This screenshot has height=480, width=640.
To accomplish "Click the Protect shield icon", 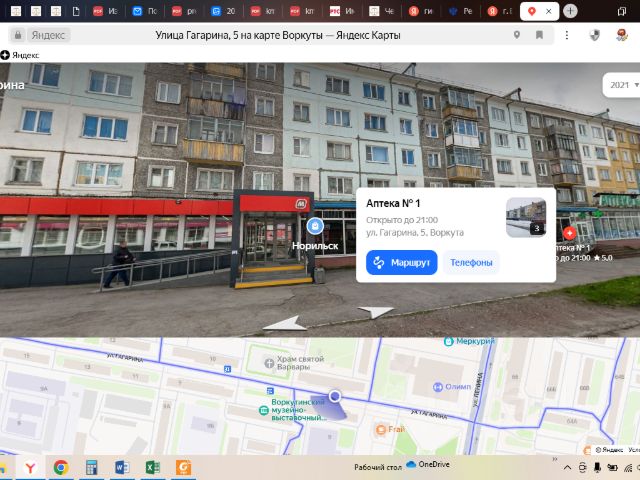I will [x=595, y=35].
